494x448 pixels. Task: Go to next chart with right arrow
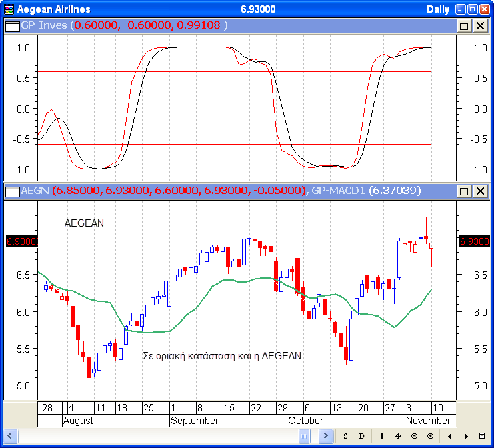coord(465,436)
